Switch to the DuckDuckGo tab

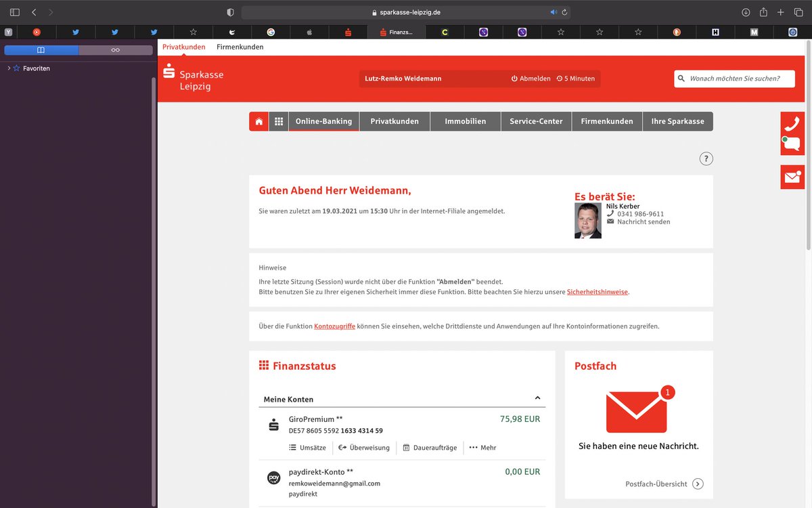pos(677,32)
